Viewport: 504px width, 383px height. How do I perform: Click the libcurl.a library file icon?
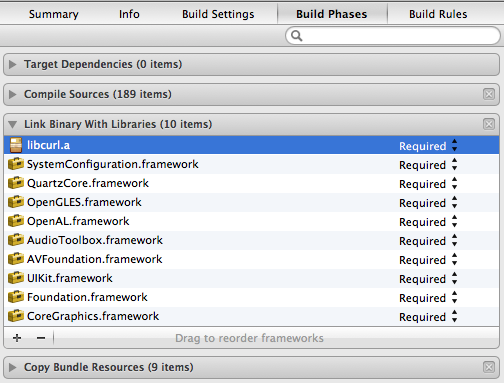point(16,145)
